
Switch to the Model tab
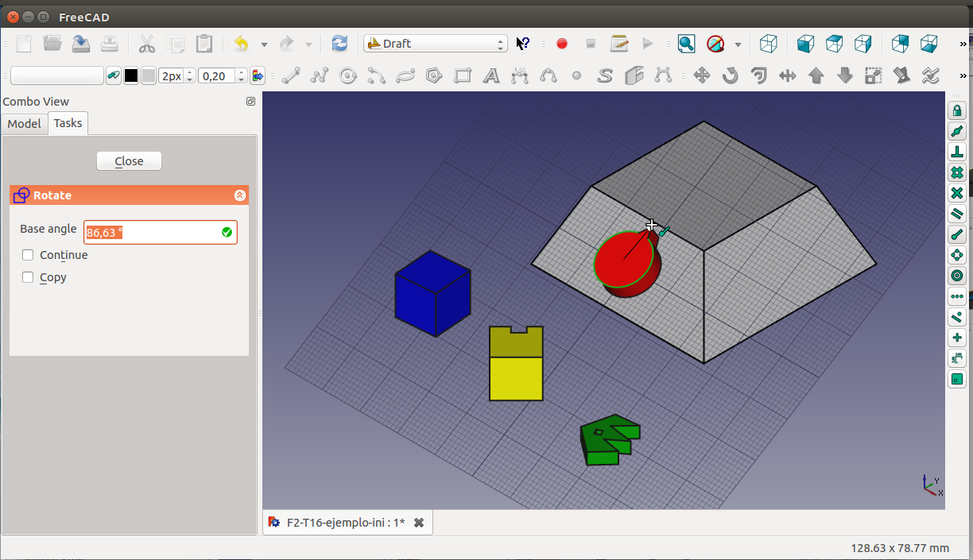[x=24, y=123]
